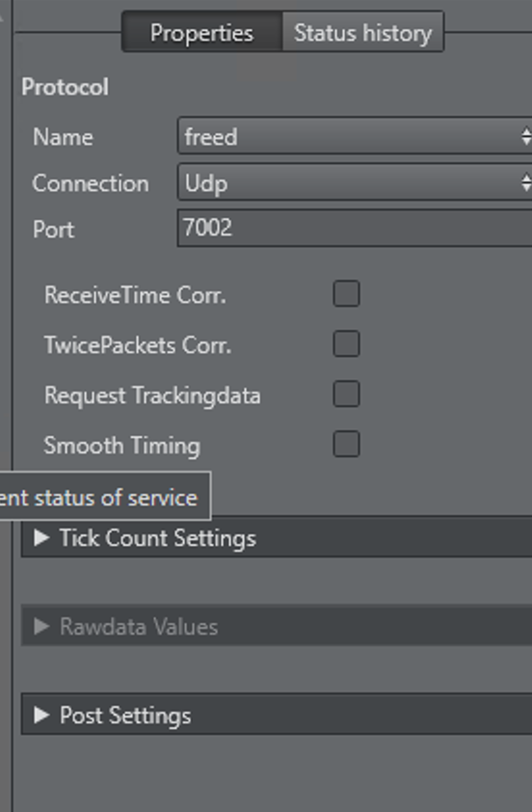
Task: Expand the Post Settings section
Action: 277,715
